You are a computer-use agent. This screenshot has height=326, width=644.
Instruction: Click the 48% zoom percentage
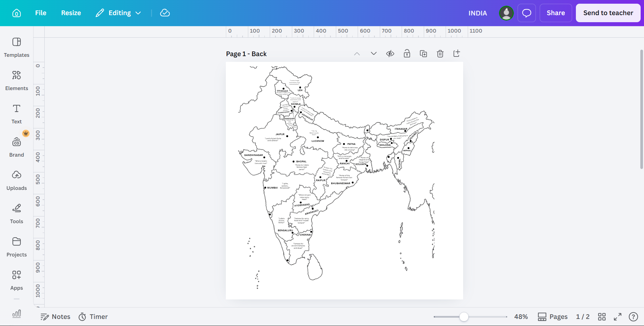point(521,317)
